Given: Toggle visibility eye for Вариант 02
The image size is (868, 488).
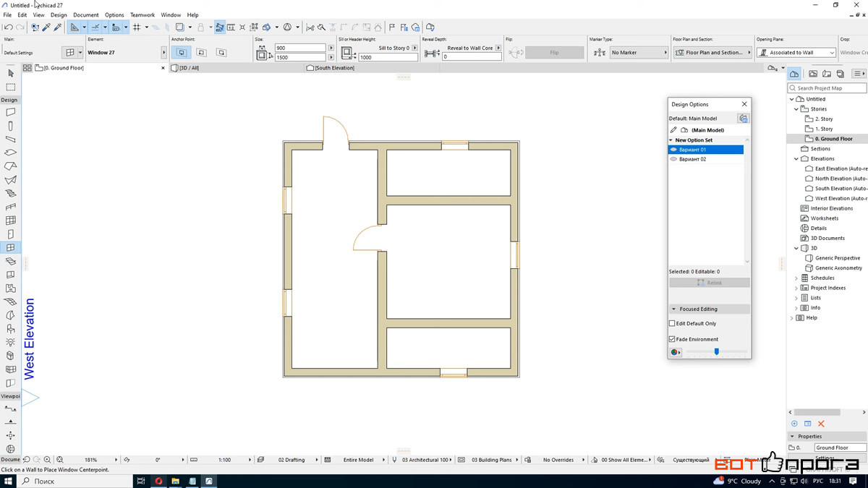Looking at the screenshot, I should coord(673,159).
